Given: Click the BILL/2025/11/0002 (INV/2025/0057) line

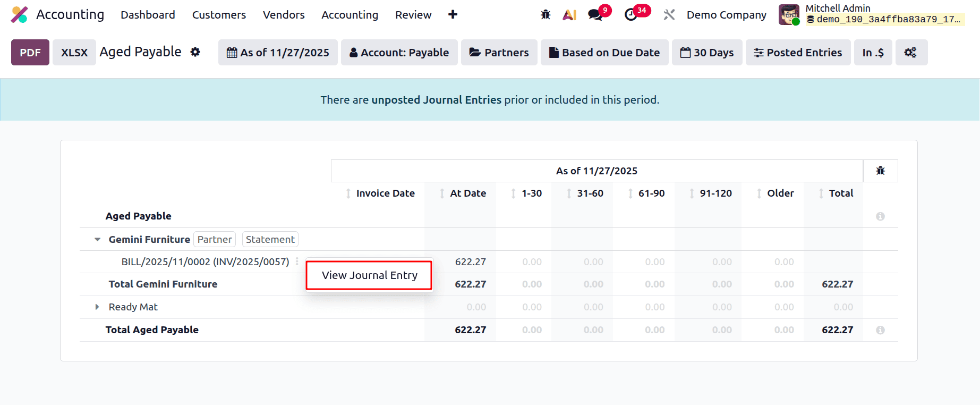Looking at the screenshot, I should point(205,261).
